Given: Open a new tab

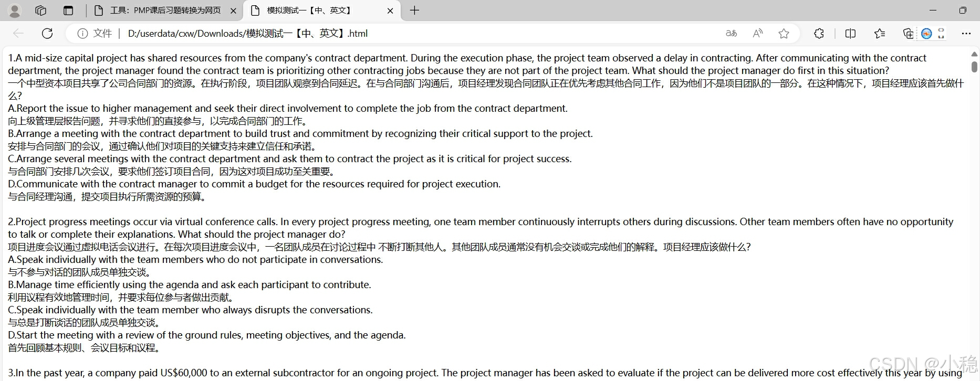Looking at the screenshot, I should [414, 10].
